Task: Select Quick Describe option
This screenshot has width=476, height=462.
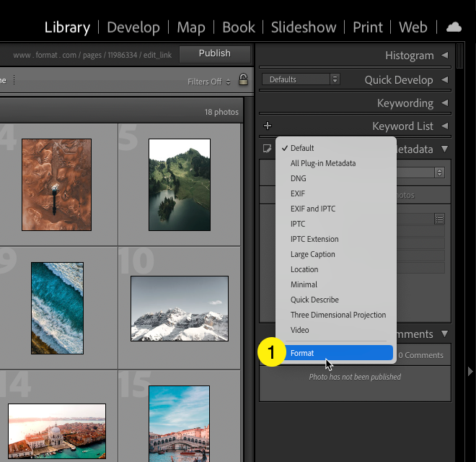Action: pyautogui.click(x=336, y=300)
